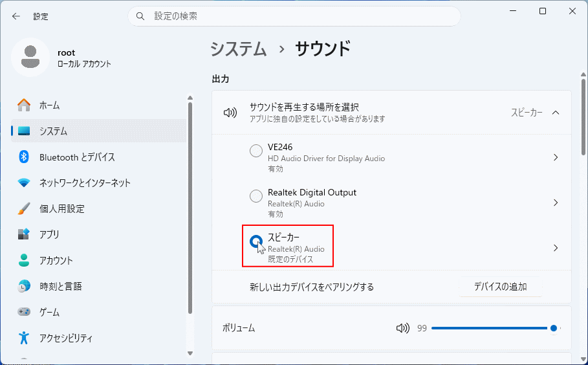588x365 pixels.
Task: Select the スピーカー radio button
Action: tap(256, 241)
